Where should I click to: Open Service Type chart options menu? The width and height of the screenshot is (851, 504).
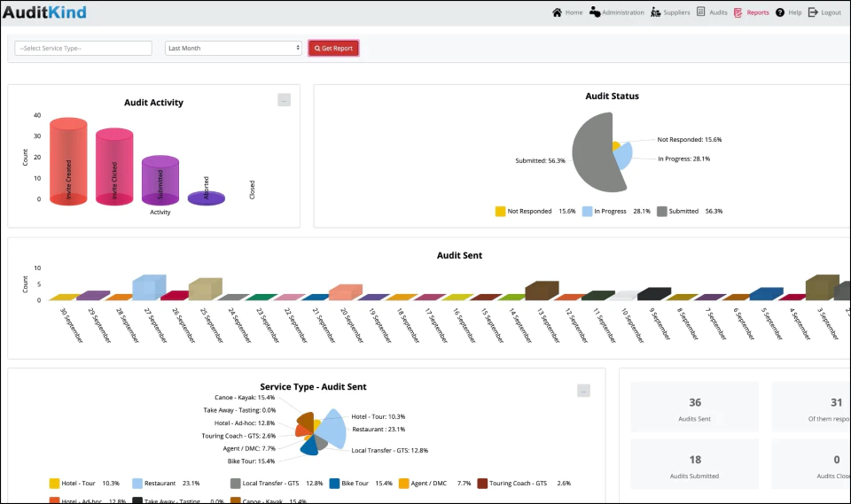point(583,391)
